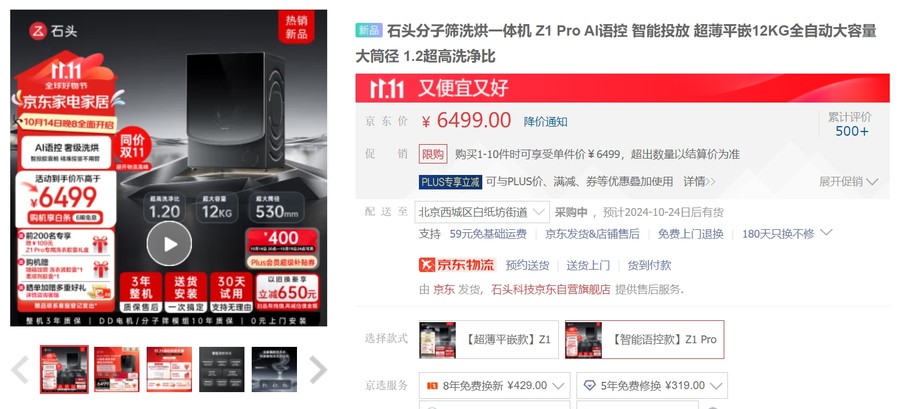This screenshot has width=900, height=409.
Task: Expand the support services chevron after 180天只换不修
Action: 826,233
